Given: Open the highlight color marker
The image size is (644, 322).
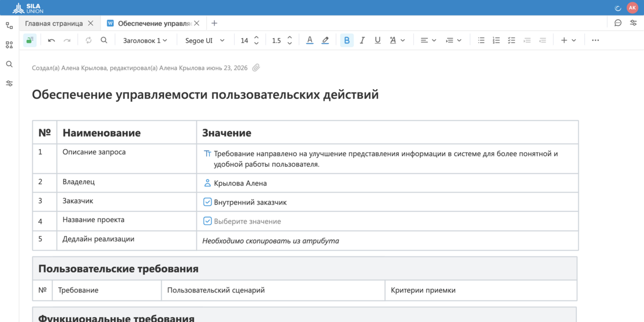Looking at the screenshot, I should (325, 40).
